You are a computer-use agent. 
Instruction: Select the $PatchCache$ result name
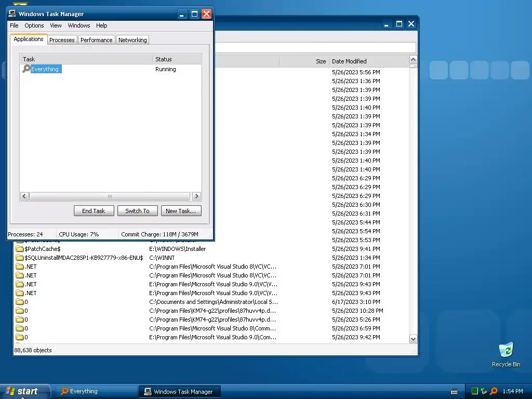[43, 249]
